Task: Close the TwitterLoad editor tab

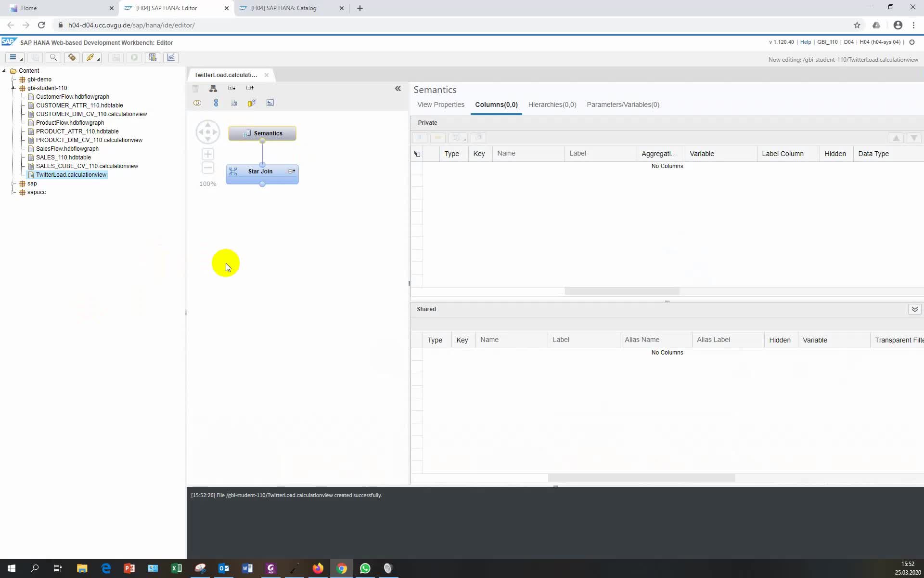Action: tap(266, 75)
